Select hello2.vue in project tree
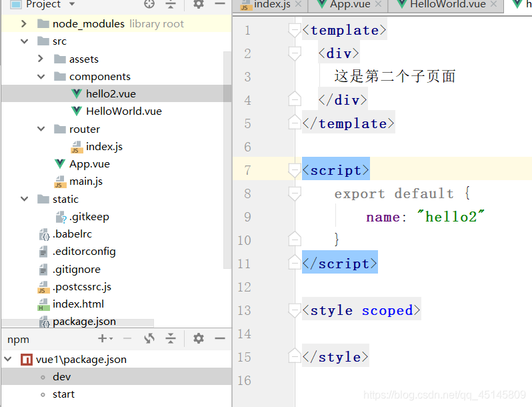The width and height of the screenshot is (532, 407). tap(117, 93)
